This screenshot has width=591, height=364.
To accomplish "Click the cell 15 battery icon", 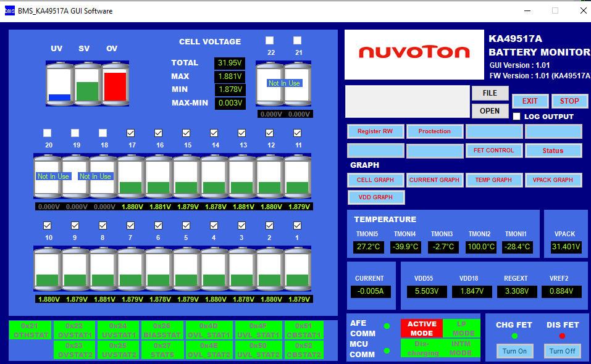I will [187, 176].
